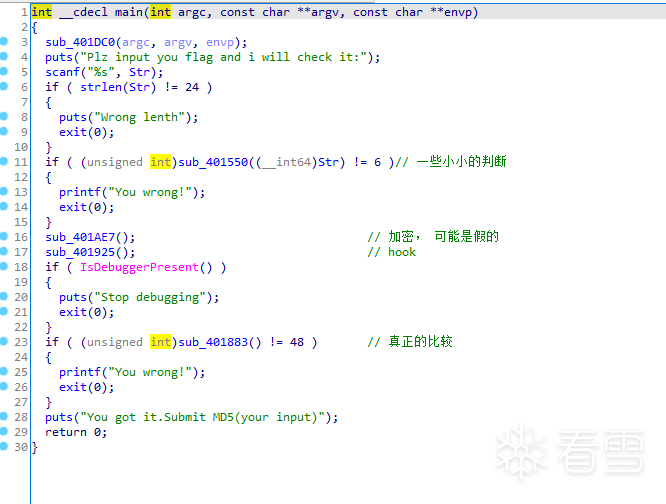Toggle breakpoint dot on line 4

point(4,56)
